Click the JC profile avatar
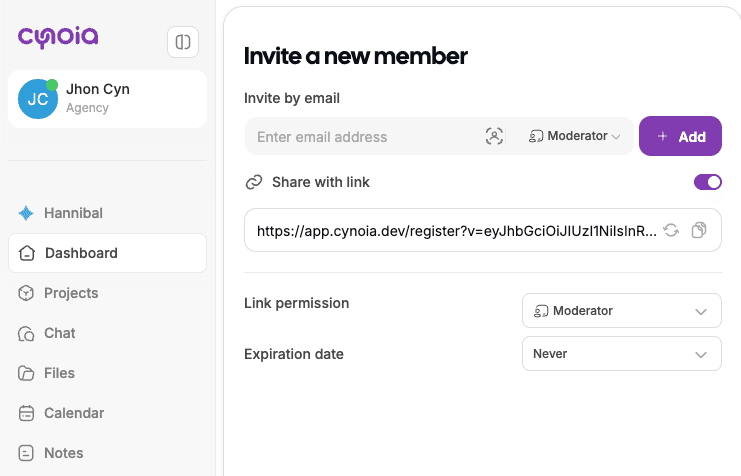Viewport: 741px width, 476px height. (x=37, y=99)
